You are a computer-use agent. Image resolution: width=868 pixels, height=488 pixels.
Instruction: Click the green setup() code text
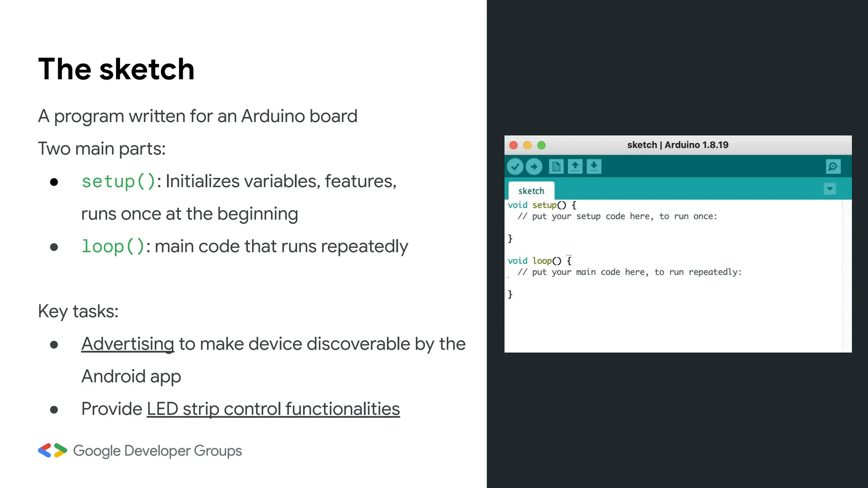(119, 182)
